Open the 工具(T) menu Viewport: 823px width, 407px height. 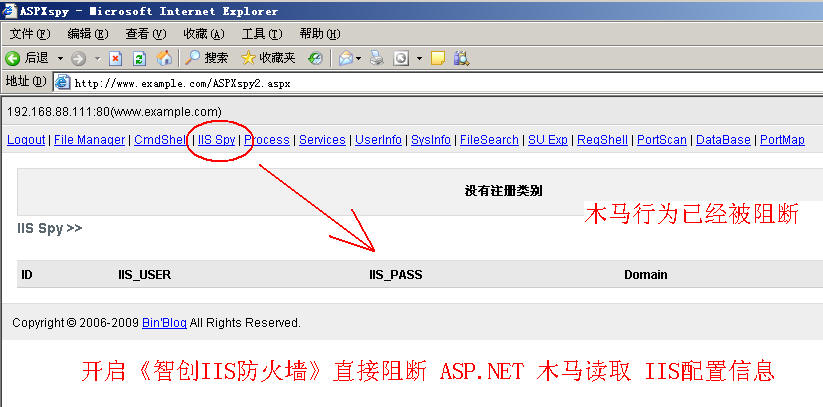tap(262, 34)
